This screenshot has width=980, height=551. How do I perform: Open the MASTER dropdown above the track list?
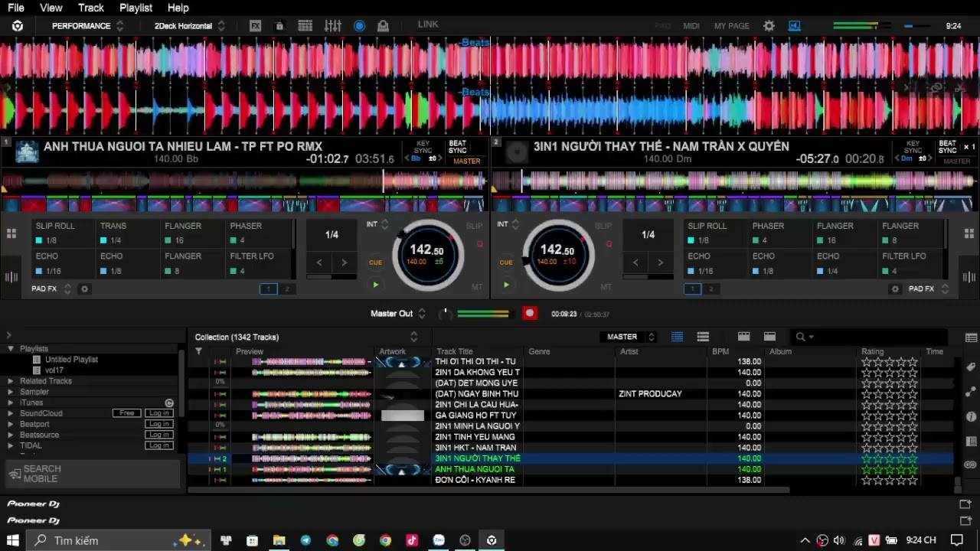pos(629,337)
